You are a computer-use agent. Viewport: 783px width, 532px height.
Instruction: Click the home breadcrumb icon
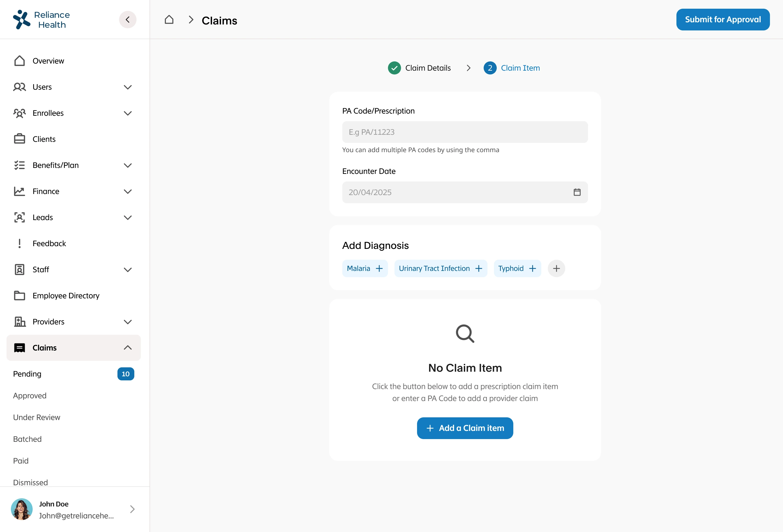(169, 20)
